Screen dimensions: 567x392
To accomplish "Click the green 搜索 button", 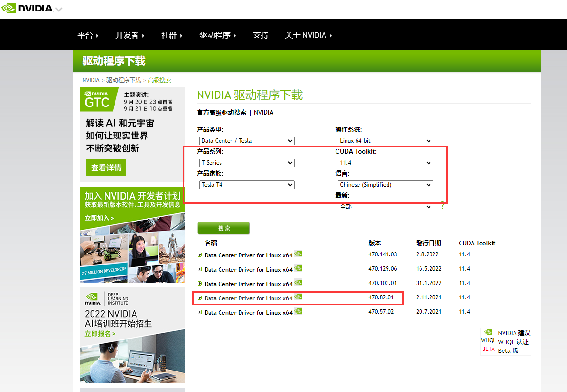I will click(223, 228).
